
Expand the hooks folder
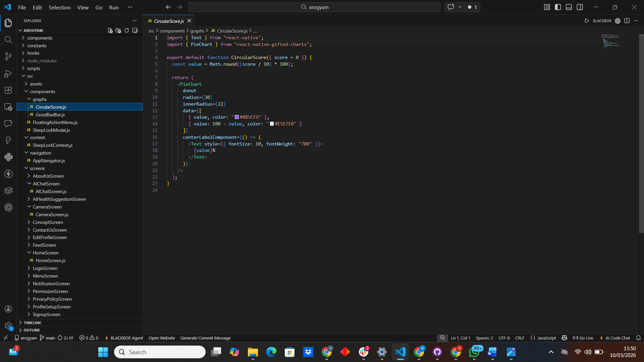[33, 53]
